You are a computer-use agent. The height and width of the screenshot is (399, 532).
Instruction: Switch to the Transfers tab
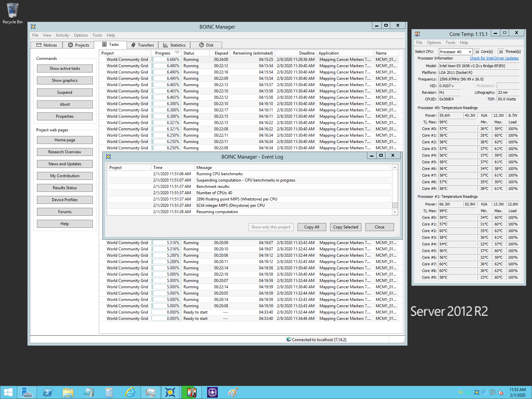[143, 45]
